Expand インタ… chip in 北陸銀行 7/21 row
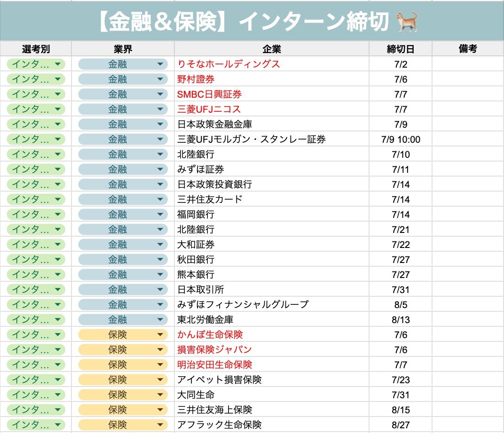 36,230
